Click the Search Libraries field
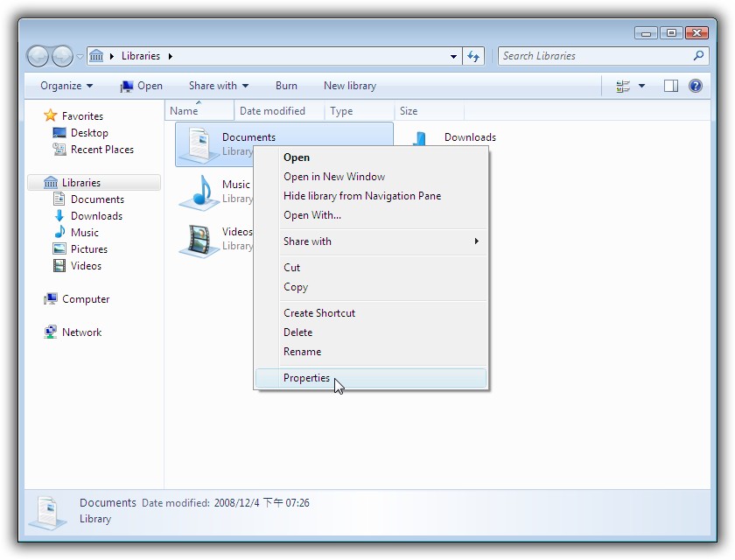The height and width of the screenshot is (560, 735). (603, 56)
